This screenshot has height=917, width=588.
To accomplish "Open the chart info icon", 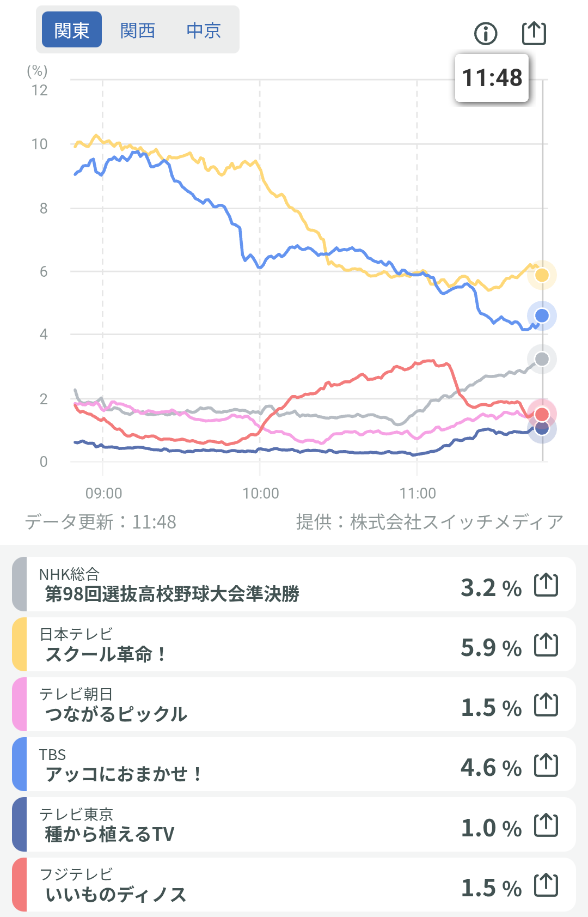I will click(x=486, y=34).
